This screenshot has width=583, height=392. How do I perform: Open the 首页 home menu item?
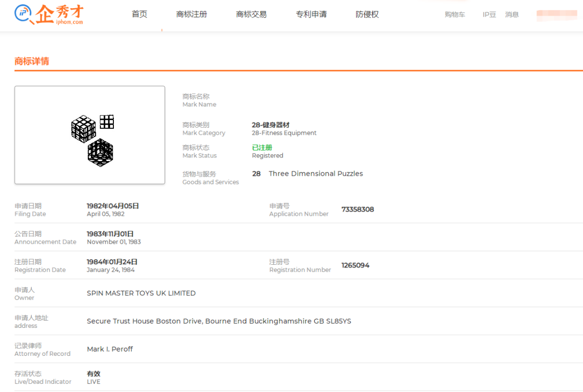coord(139,14)
